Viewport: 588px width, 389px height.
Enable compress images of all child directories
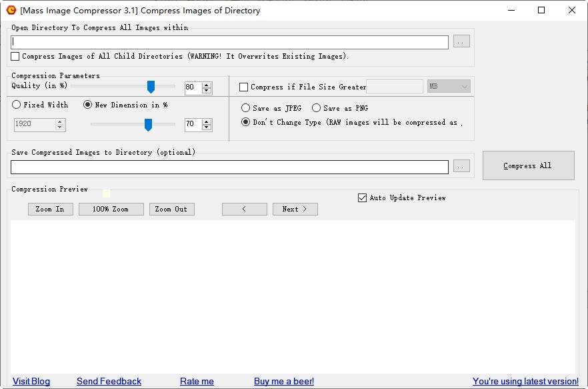15,56
